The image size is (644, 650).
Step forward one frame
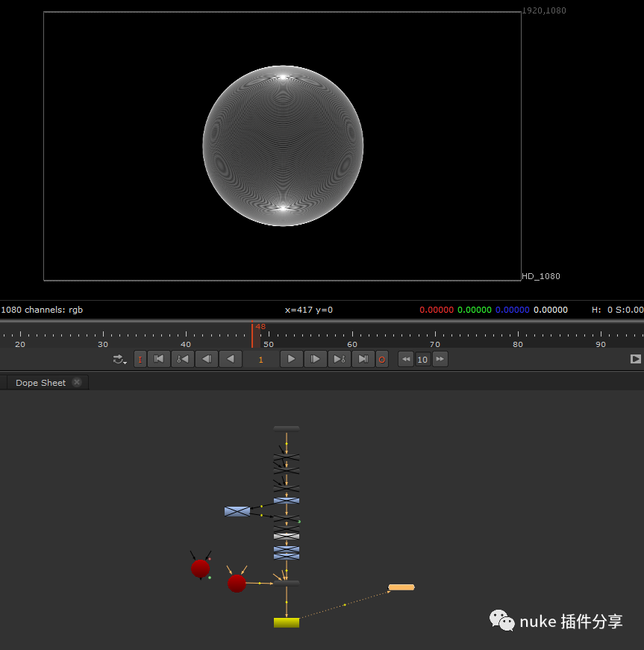pos(315,359)
